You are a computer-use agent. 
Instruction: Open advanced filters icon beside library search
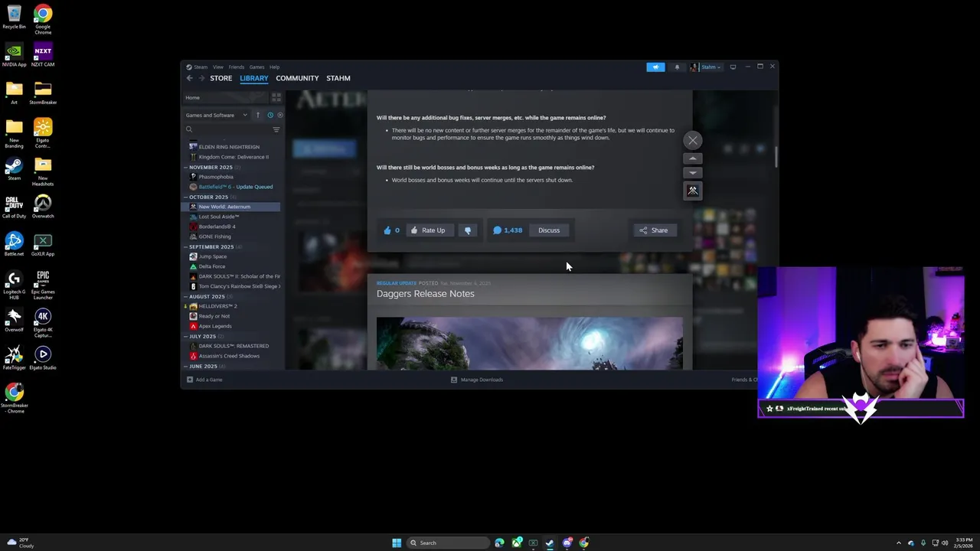(x=276, y=129)
